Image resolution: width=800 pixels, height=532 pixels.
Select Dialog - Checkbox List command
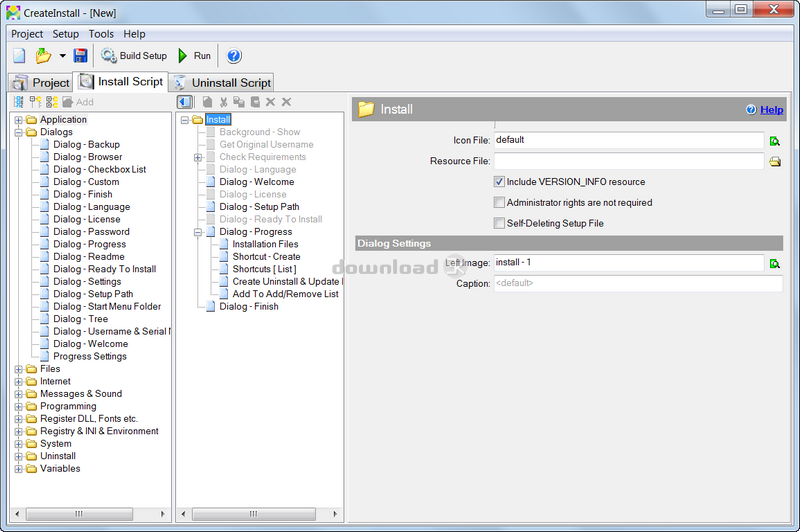(x=99, y=169)
